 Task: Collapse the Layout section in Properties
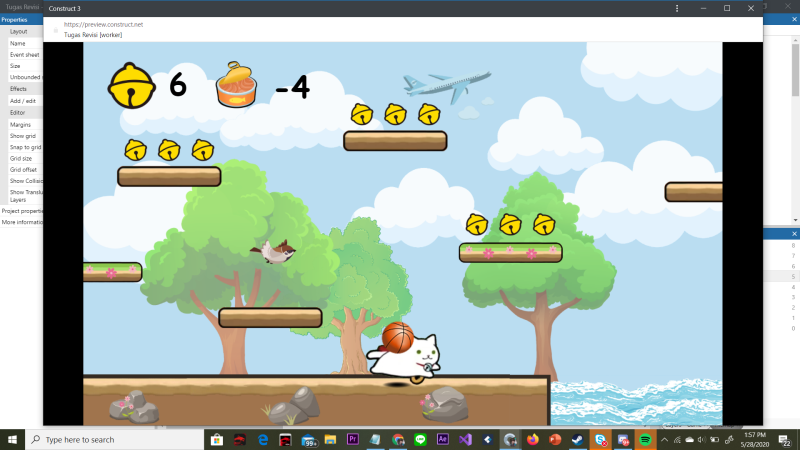(19, 31)
